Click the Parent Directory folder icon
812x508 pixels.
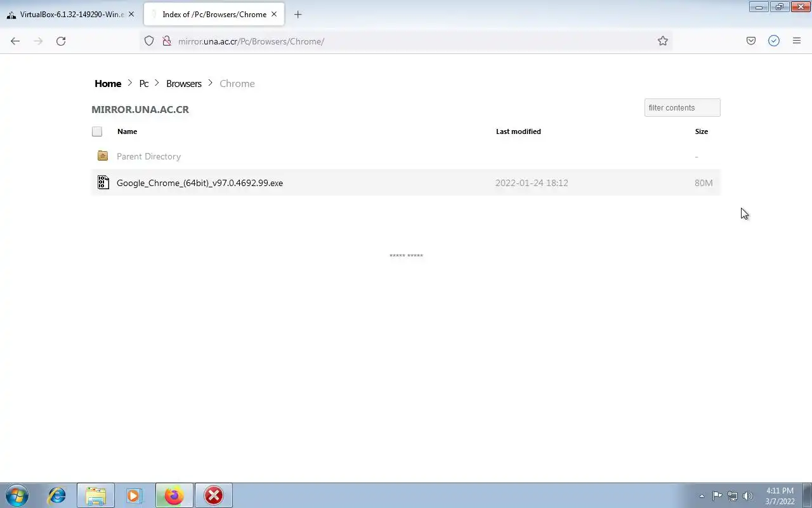point(103,156)
